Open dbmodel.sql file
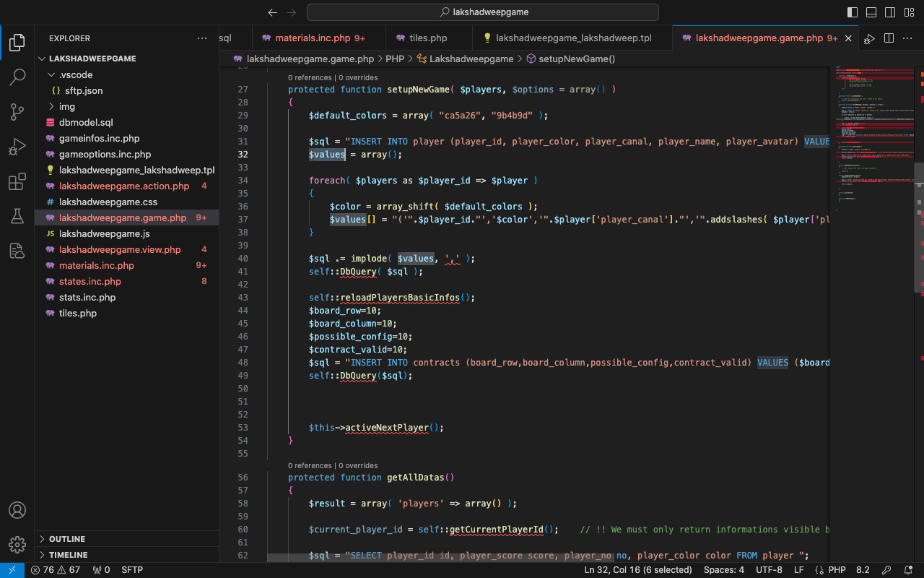This screenshot has height=578, width=924. tap(126, 122)
